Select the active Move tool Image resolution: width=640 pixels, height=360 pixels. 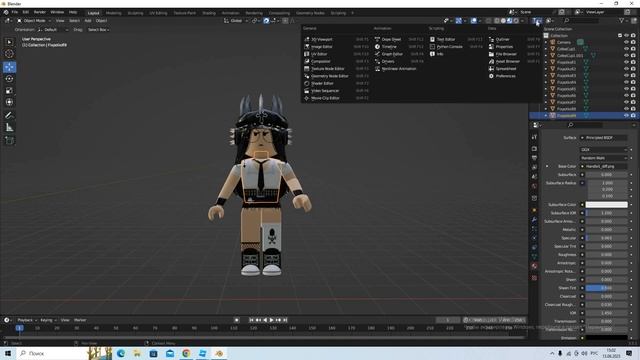coord(9,67)
